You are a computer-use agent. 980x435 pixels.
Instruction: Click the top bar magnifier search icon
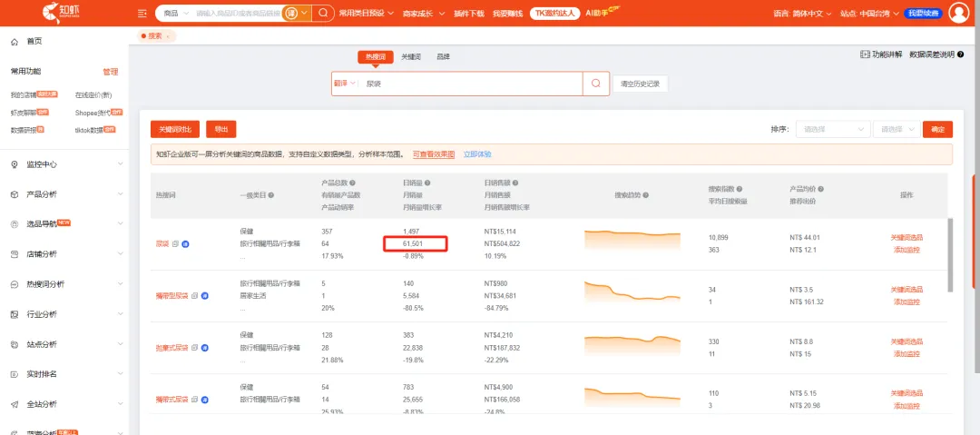pyautogui.click(x=323, y=13)
